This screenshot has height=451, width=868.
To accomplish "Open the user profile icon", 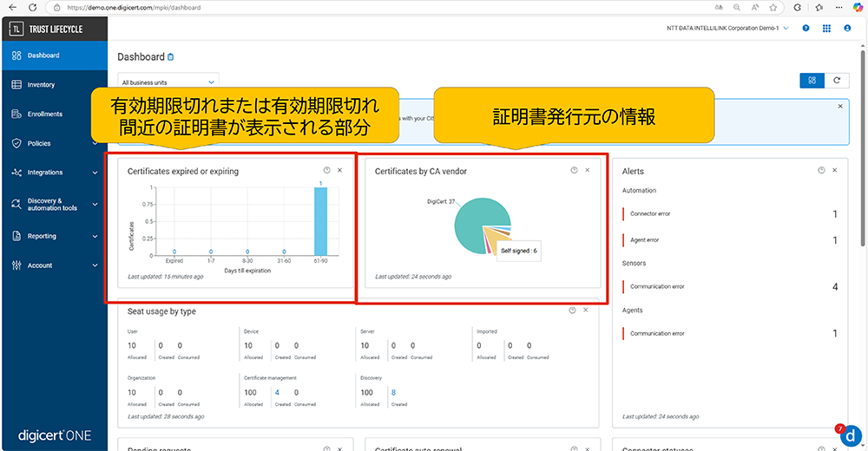I will (847, 29).
